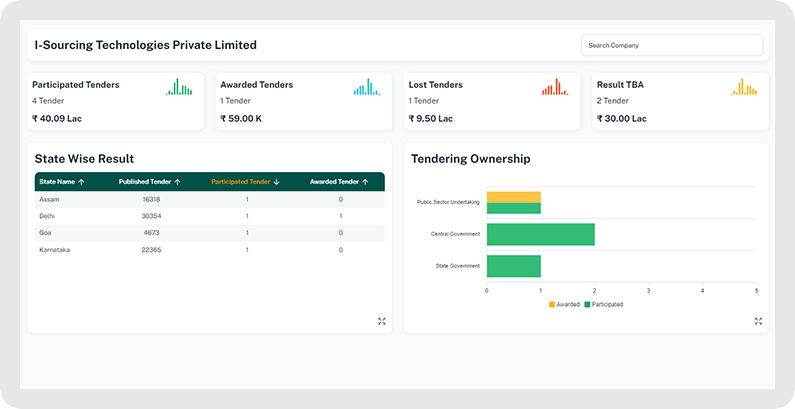The height and width of the screenshot is (409, 795).
Task: Select the Karnataka row in table
Action: [205, 250]
